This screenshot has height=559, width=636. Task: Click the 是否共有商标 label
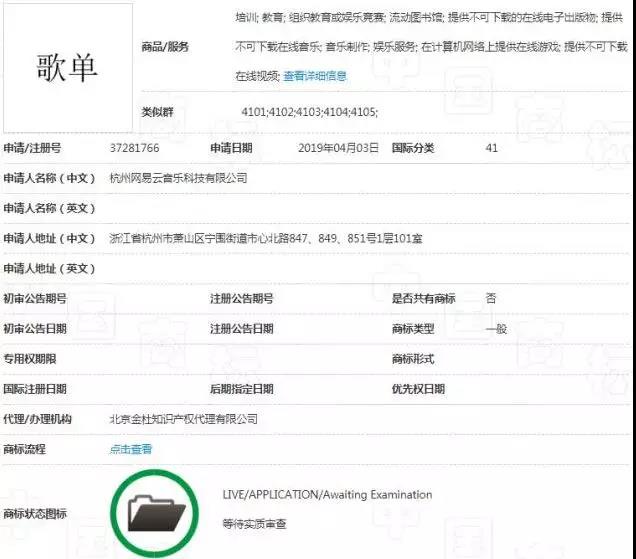423,299
